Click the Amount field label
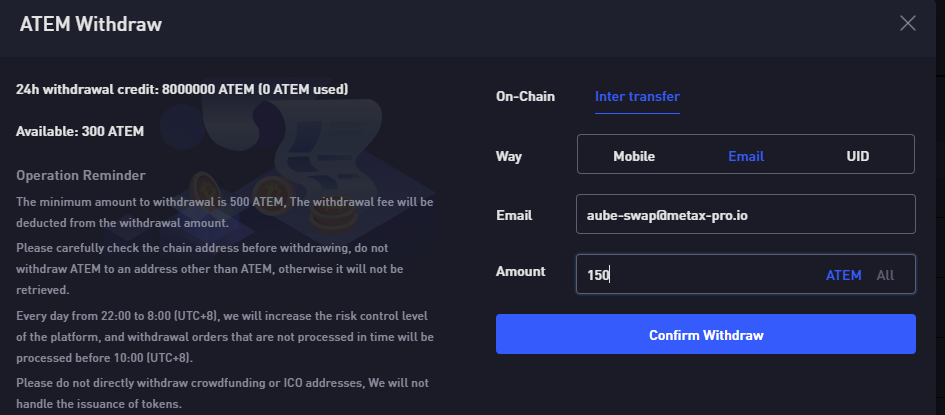945x415 pixels. [521, 272]
